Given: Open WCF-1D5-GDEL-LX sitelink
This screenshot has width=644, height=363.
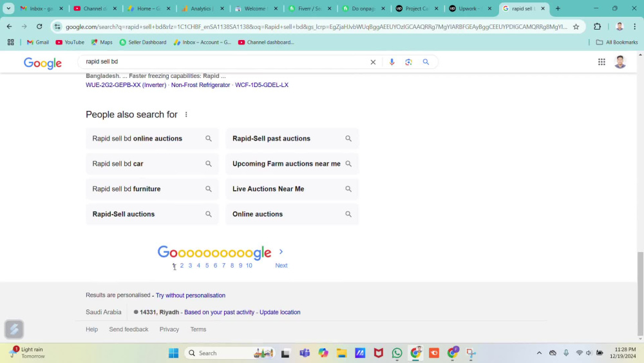Looking at the screenshot, I should (261, 85).
